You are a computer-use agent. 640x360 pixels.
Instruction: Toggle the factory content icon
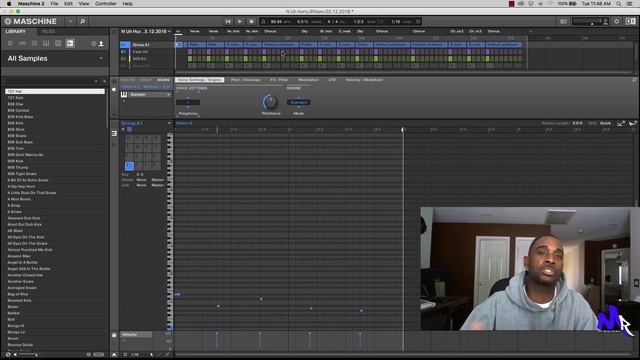(x=93, y=43)
